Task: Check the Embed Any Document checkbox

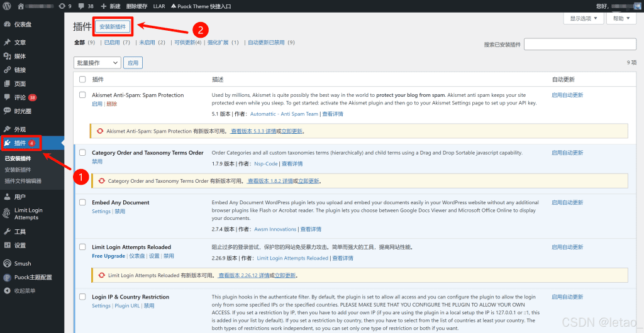Action: [x=82, y=203]
